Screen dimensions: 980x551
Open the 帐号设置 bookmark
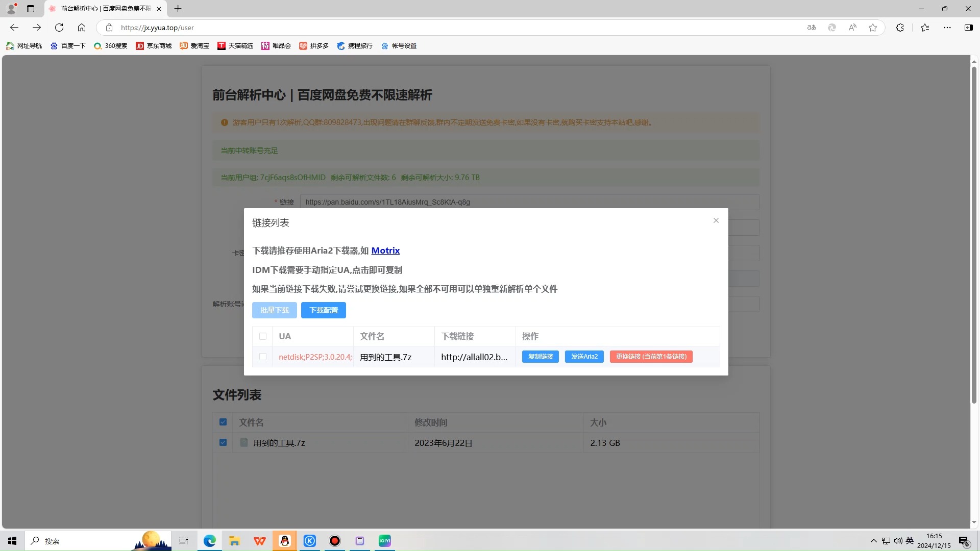[399, 46]
